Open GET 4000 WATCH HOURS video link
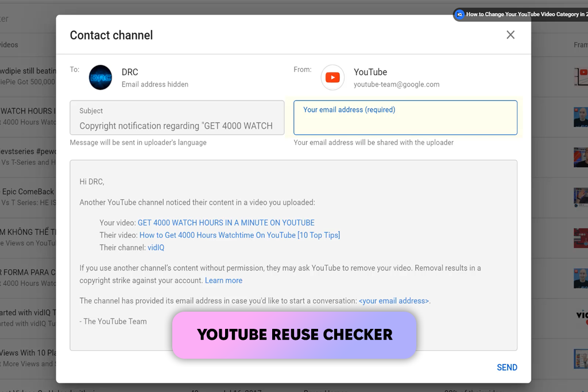The height and width of the screenshot is (392, 588). coord(226,223)
